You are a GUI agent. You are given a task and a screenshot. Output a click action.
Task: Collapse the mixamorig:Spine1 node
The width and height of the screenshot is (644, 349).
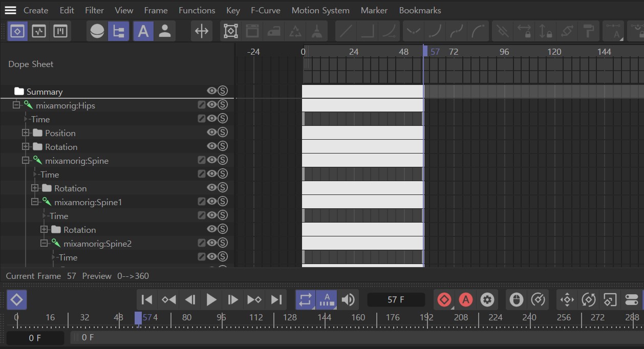[35, 202]
